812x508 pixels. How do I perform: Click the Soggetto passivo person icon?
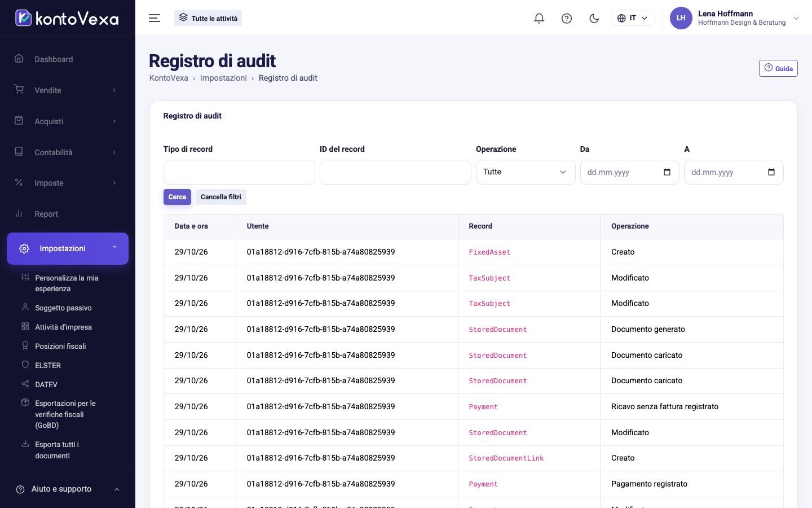tap(25, 307)
